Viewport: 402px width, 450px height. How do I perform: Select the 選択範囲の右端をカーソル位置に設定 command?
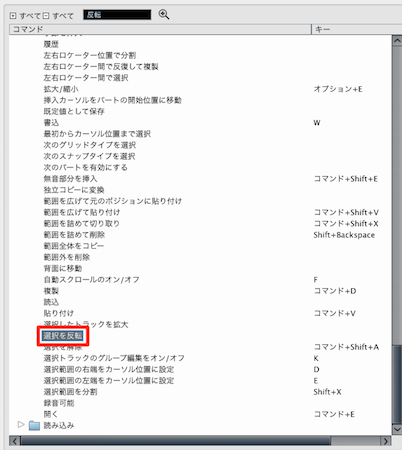pos(109,369)
